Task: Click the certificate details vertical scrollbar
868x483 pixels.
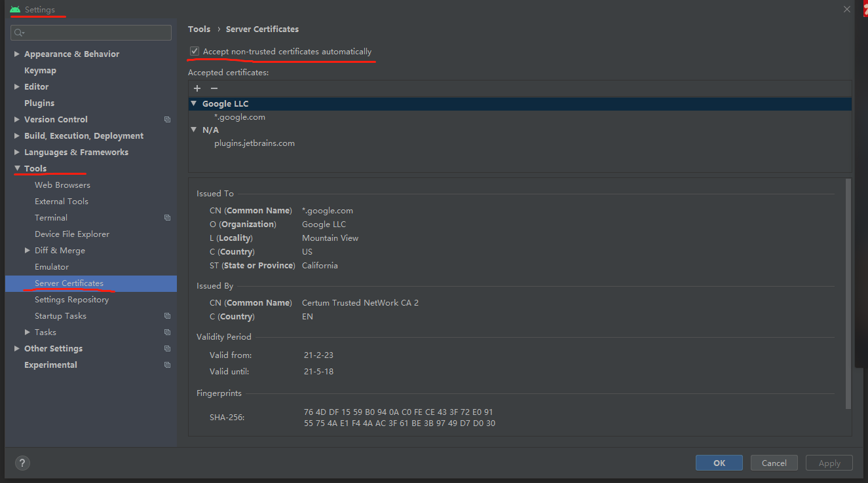Action: (848, 294)
